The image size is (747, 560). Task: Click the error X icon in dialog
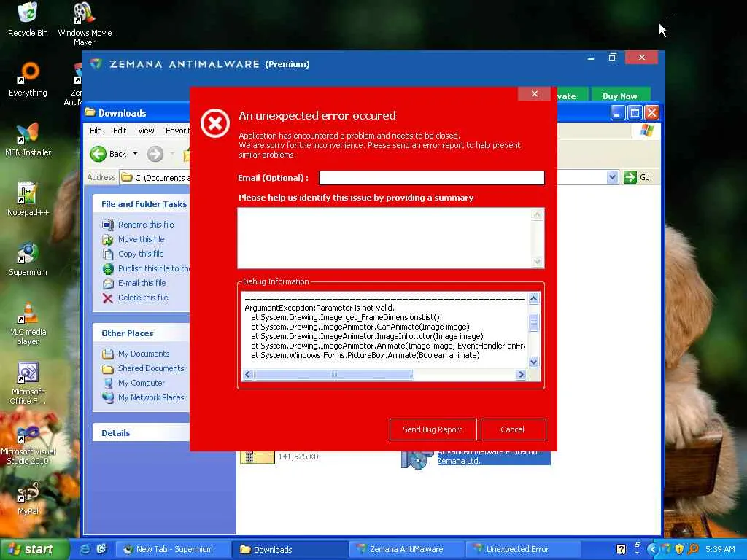215,123
